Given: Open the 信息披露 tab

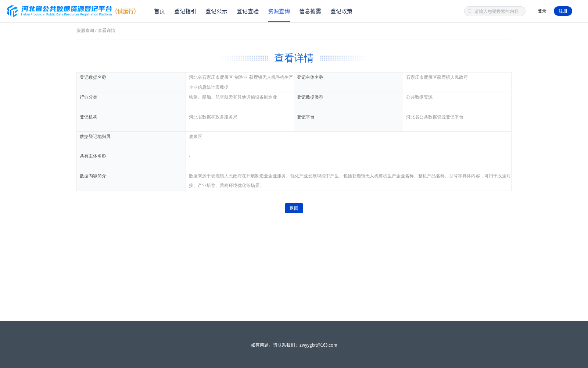Looking at the screenshot, I should click(310, 11).
